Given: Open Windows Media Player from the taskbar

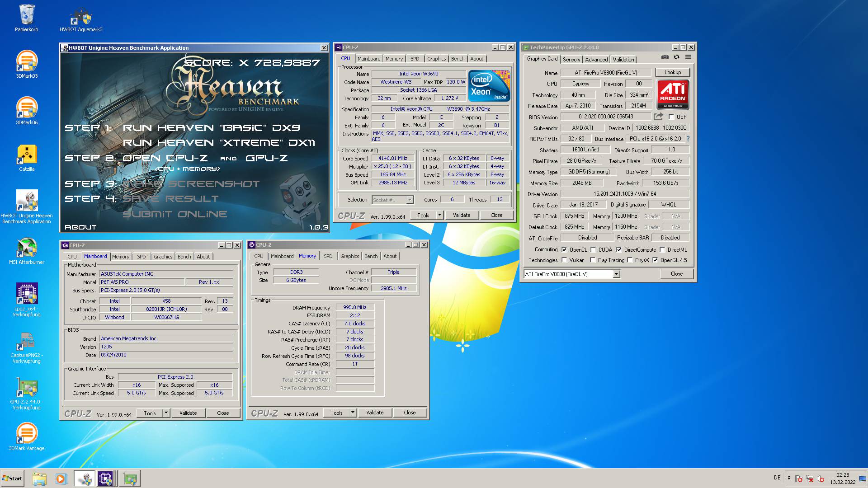Looking at the screenshot, I should [x=61, y=479].
